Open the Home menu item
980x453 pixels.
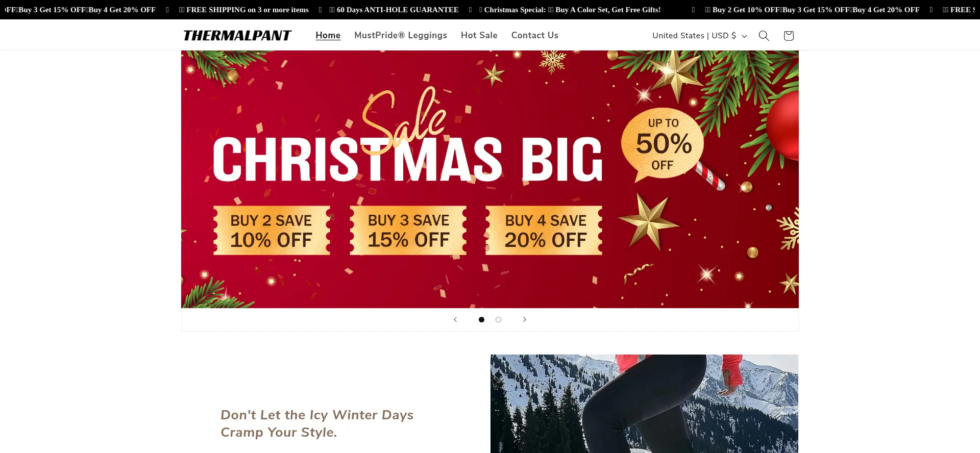click(328, 35)
